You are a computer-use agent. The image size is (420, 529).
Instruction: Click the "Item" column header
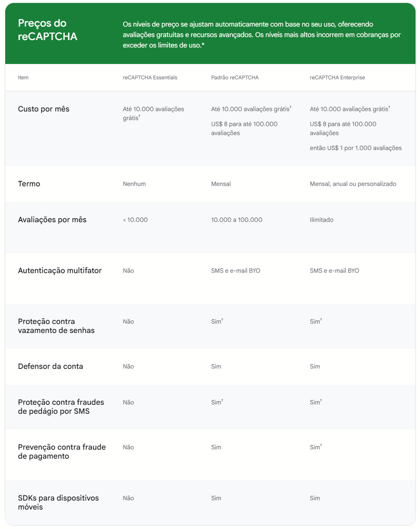click(23, 77)
